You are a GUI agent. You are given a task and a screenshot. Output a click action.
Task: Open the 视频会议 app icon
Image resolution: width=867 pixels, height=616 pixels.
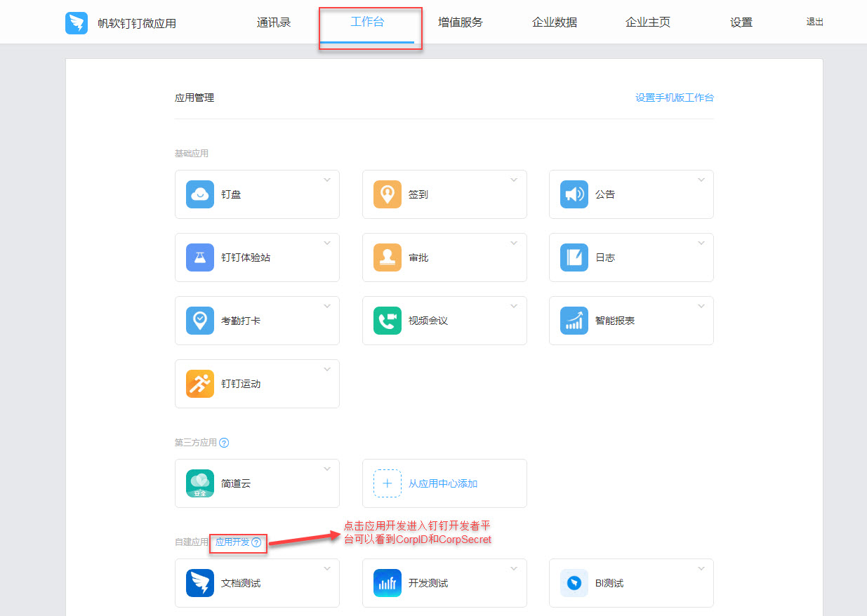[x=388, y=321]
